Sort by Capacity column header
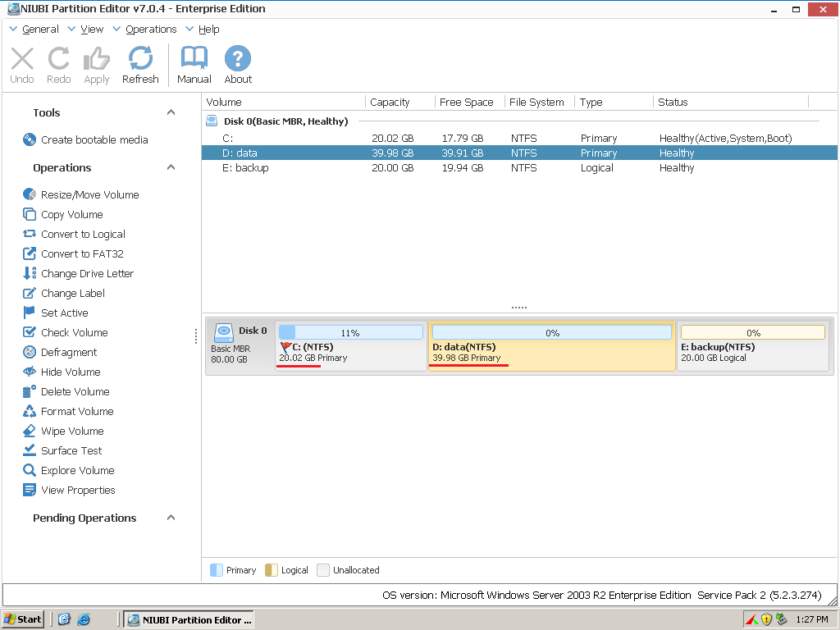The height and width of the screenshot is (630, 840). coord(400,102)
